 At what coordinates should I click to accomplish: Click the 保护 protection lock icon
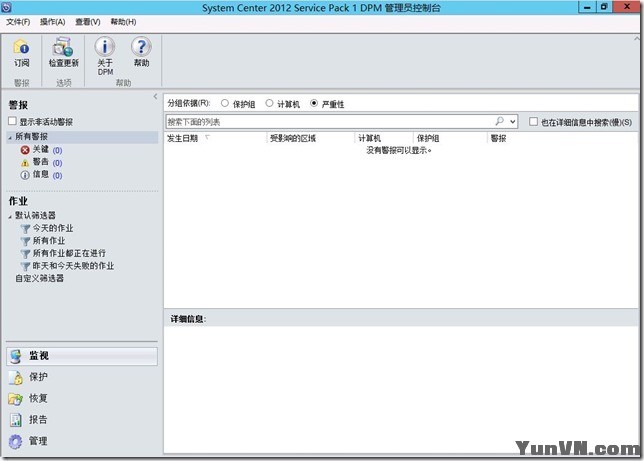(16, 377)
